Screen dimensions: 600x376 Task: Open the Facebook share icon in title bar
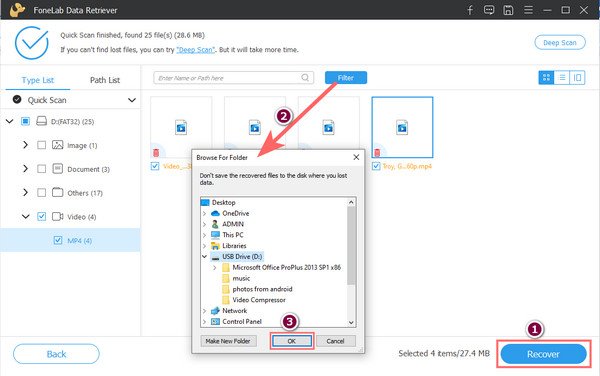click(x=470, y=10)
